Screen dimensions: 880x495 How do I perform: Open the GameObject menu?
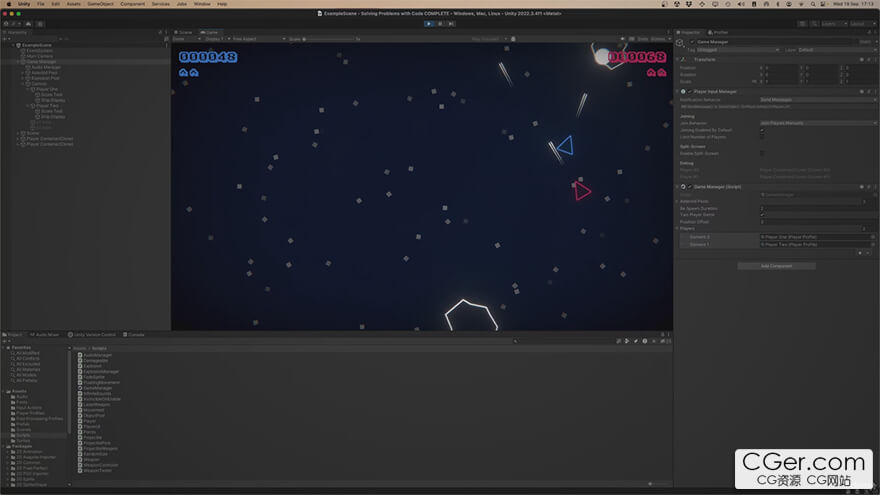pos(100,4)
